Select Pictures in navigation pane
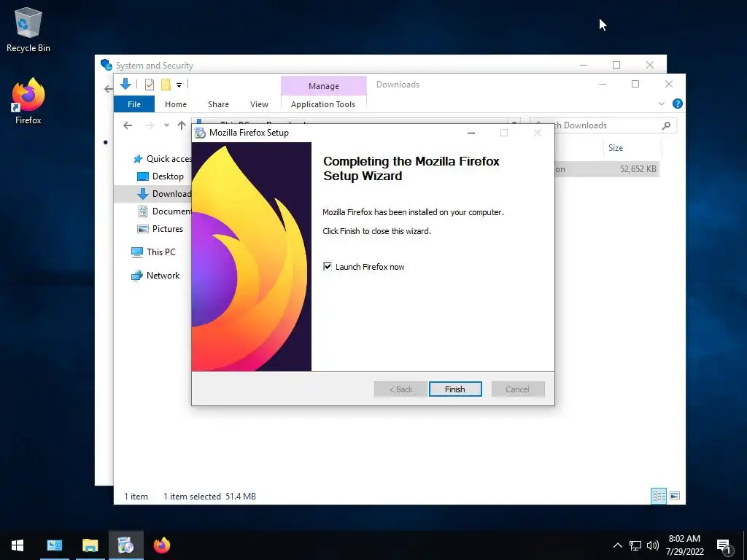747x560 pixels. [x=160, y=228]
